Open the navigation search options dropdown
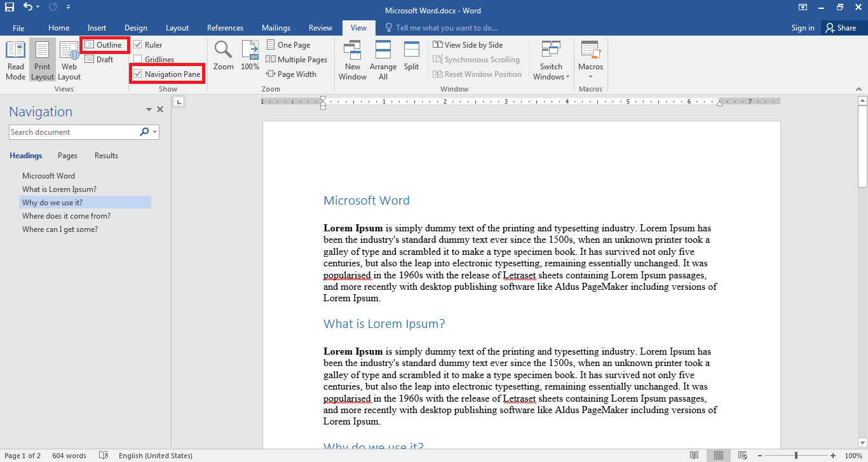This screenshot has width=868, height=462. tap(154, 132)
